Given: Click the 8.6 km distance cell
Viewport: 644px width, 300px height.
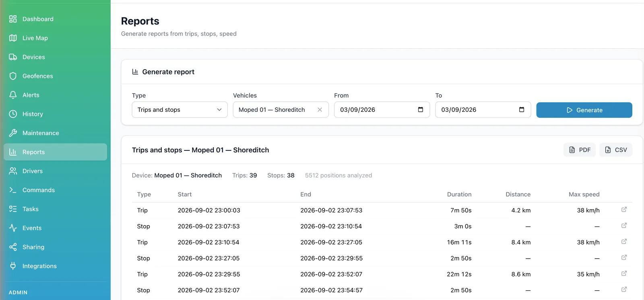Looking at the screenshot, I should pos(521,274).
